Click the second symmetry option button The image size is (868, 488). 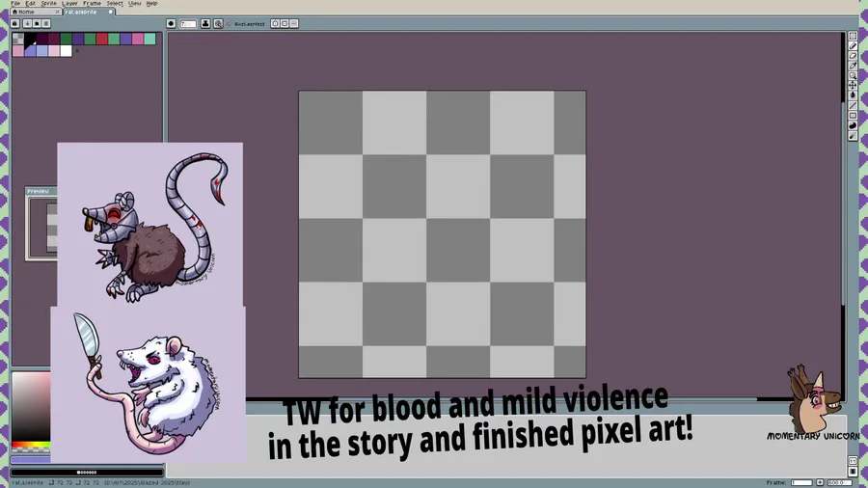pos(285,24)
